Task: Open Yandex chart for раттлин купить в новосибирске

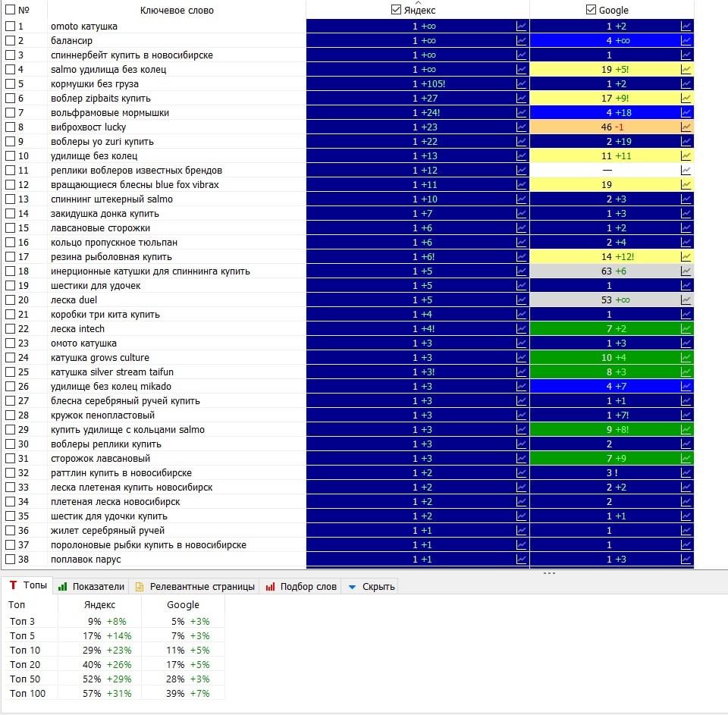Action: (522, 472)
